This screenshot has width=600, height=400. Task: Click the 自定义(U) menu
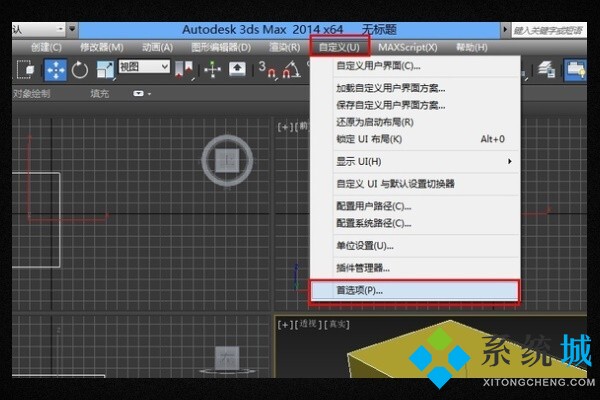[x=339, y=47]
